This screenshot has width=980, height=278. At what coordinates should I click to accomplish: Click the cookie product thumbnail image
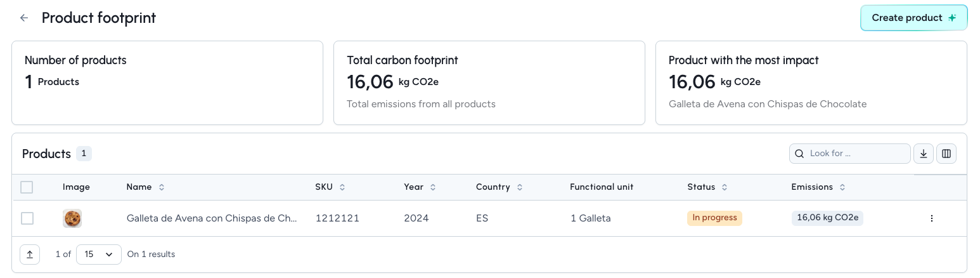[x=72, y=218]
